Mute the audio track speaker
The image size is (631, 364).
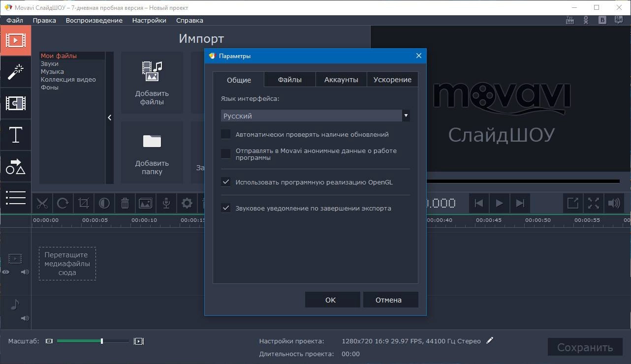[x=25, y=318]
